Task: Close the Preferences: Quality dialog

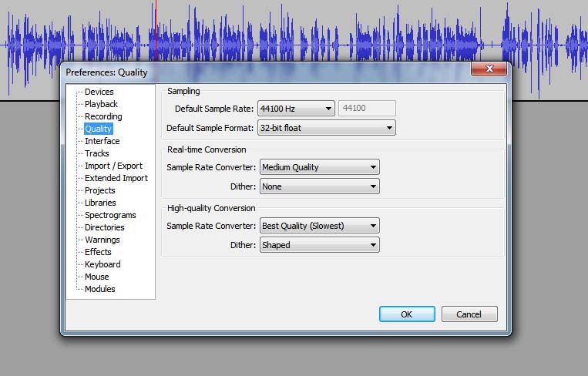Action: pos(489,69)
